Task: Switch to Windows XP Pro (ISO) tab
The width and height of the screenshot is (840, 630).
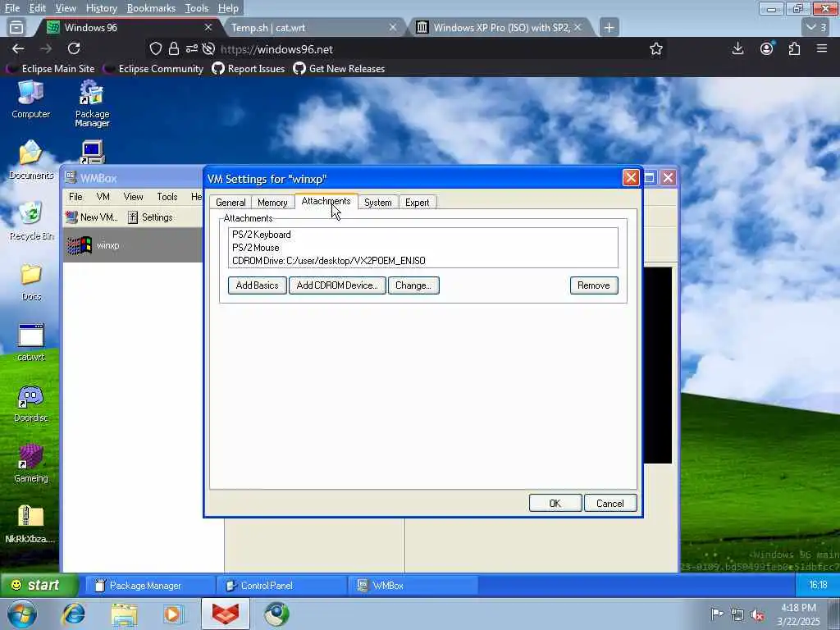Action: [x=498, y=27]
